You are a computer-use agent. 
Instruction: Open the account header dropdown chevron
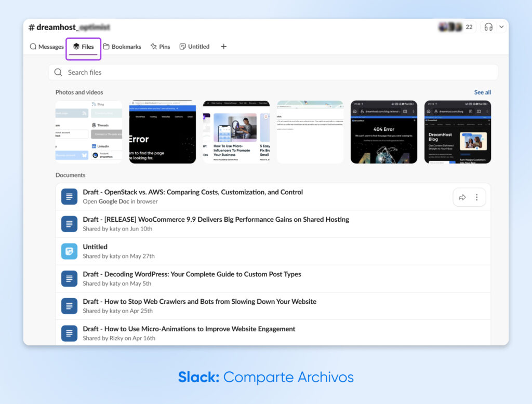pyautogui.click(x=501, y=26)
